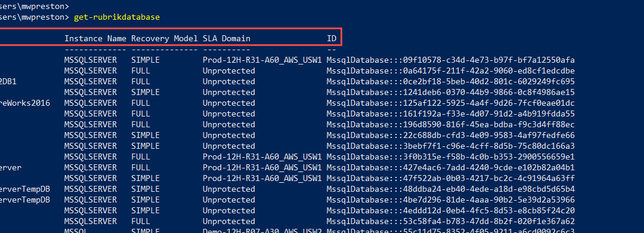Image resolution: width=644 pixels, height=233 pixels.
Task: Select the ID starting MssqlDatabase:::48ddba24
Action: coord(451,189)
